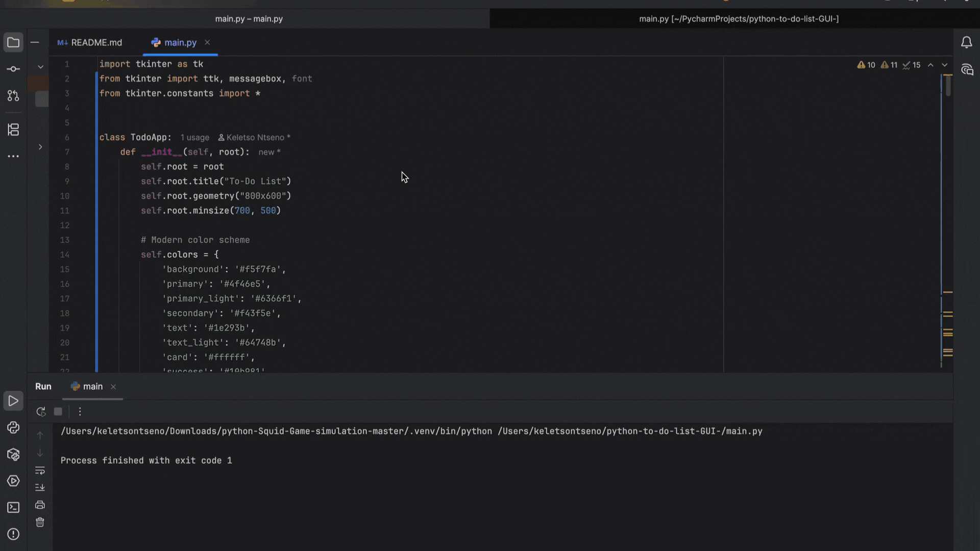Image resolution: width=980 pixels, height=551 pixels.
Task: Click the class TodoApp declaration
Action: (135, 138)
